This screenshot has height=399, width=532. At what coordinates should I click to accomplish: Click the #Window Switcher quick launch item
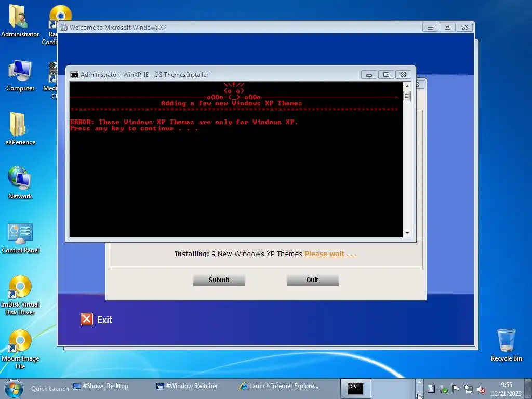point(187,386)
